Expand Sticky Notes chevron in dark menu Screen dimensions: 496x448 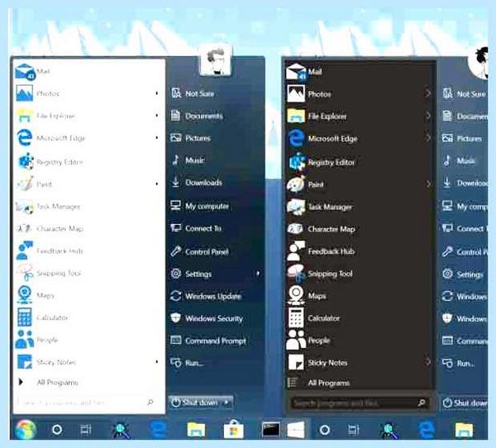tap(428, 362)
